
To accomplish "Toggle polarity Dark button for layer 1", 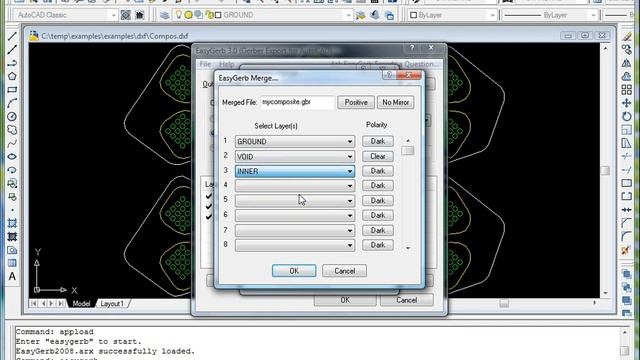I will point(378,141).
